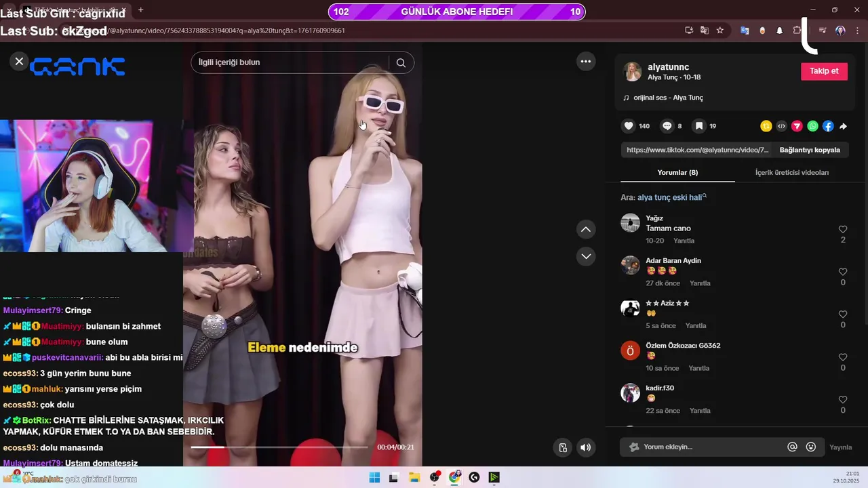Image resolution: width=868 pixels, height=488 pixels.
Task: Like the ★★ Aziz ★★ comment
Action: coord(843,314)
